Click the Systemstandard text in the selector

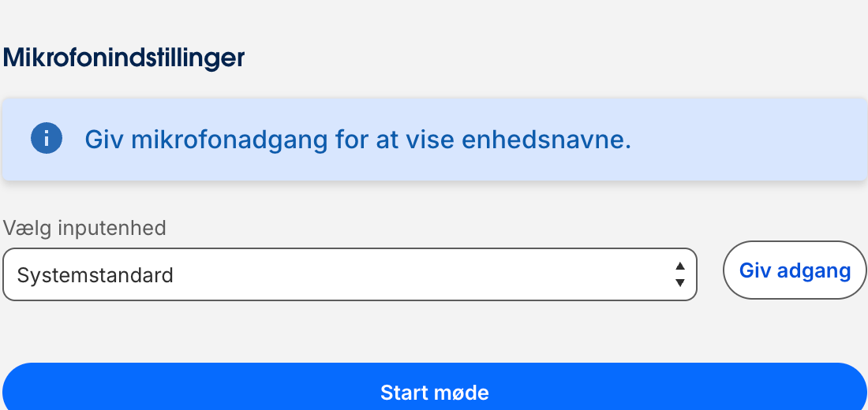95,275
